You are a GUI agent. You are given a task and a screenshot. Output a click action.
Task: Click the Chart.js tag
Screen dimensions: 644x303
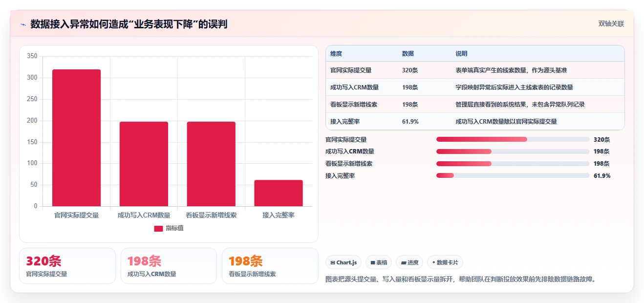[343, 262]
